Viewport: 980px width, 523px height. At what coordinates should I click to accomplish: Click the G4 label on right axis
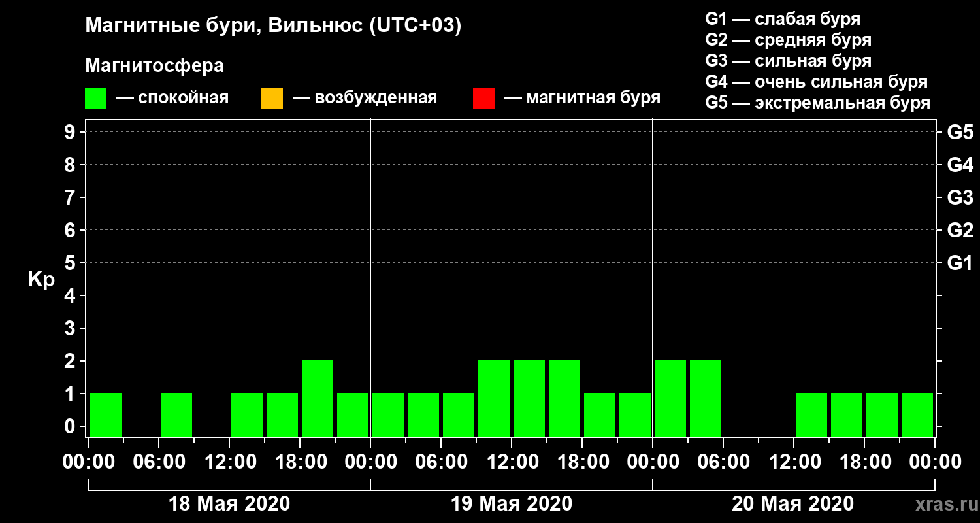(x=960, y=165)
